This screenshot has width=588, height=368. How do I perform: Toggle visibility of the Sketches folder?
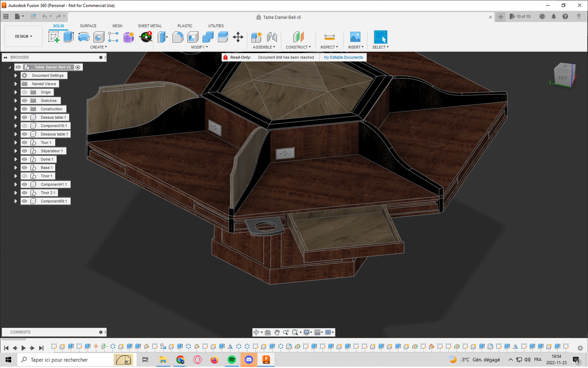25,101
